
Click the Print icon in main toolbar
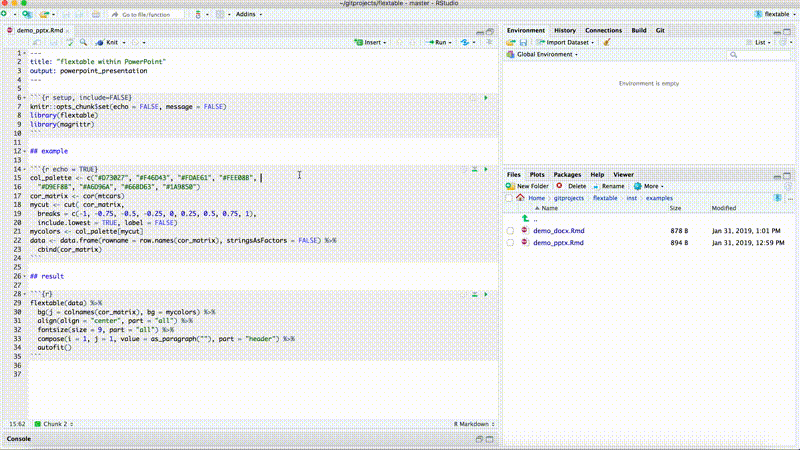coord(96,14)
